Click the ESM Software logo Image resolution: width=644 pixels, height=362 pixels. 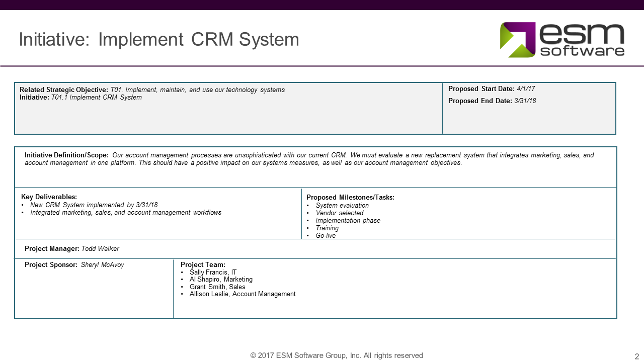point(561,39)
